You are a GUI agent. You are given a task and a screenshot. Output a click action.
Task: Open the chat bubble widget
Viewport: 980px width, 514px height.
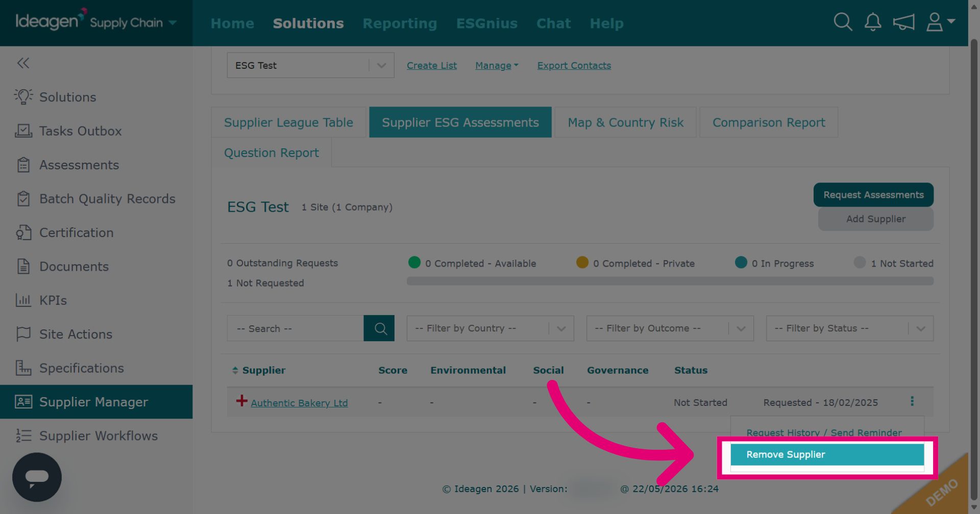(x=37, y=477)
